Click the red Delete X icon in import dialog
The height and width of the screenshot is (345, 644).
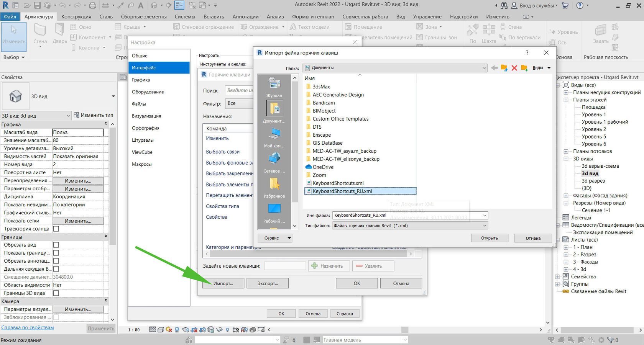point(514,68)
